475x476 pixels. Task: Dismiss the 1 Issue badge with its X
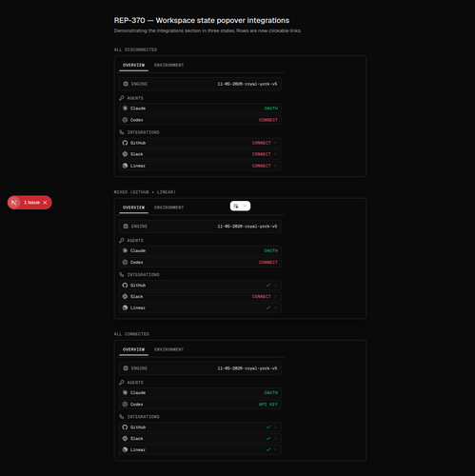pos(45,203)
